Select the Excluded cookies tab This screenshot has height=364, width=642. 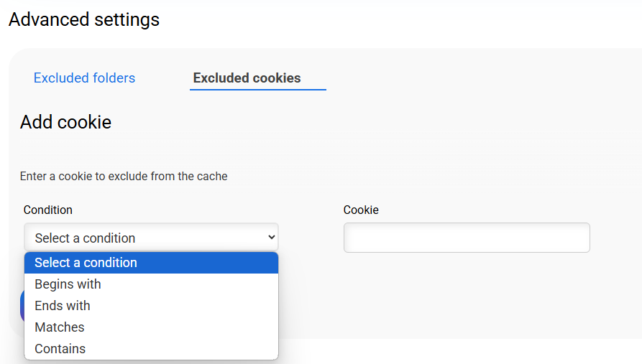pyautogui.click(x=247, y=78)
